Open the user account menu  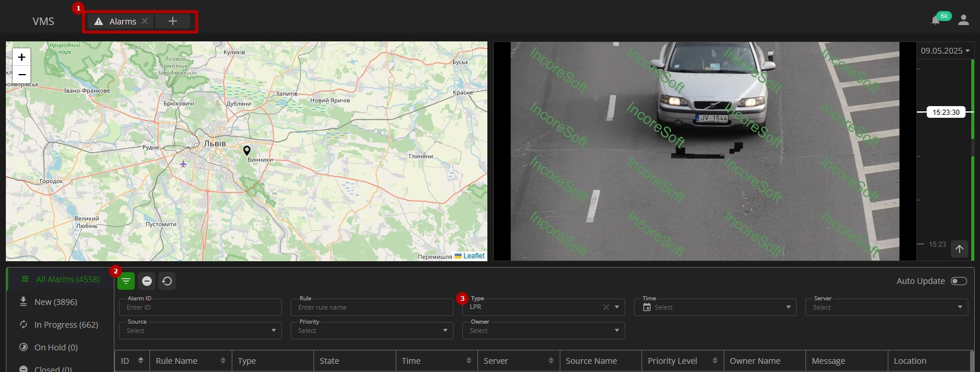[964, 20]
